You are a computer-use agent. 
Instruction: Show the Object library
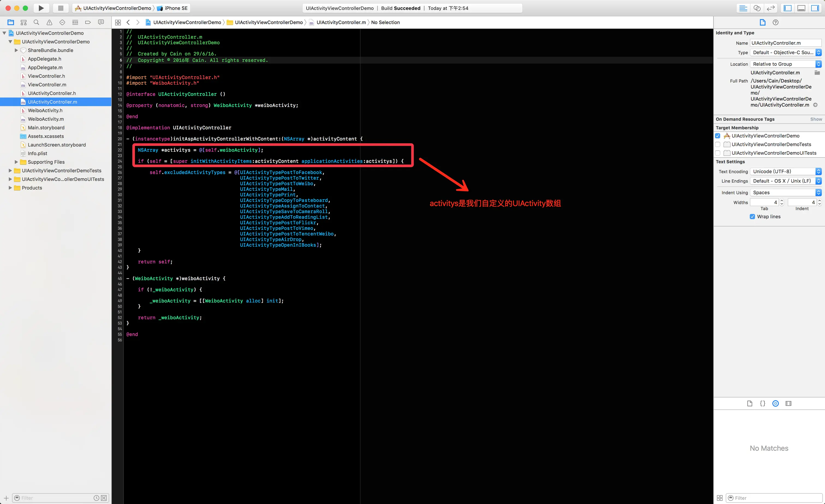coord(775,404)
